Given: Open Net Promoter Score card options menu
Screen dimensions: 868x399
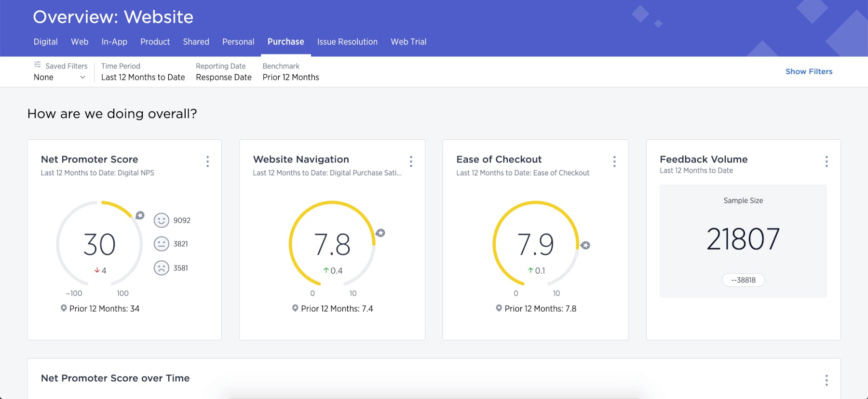Looking at the screenshot, I should (208, 161).
